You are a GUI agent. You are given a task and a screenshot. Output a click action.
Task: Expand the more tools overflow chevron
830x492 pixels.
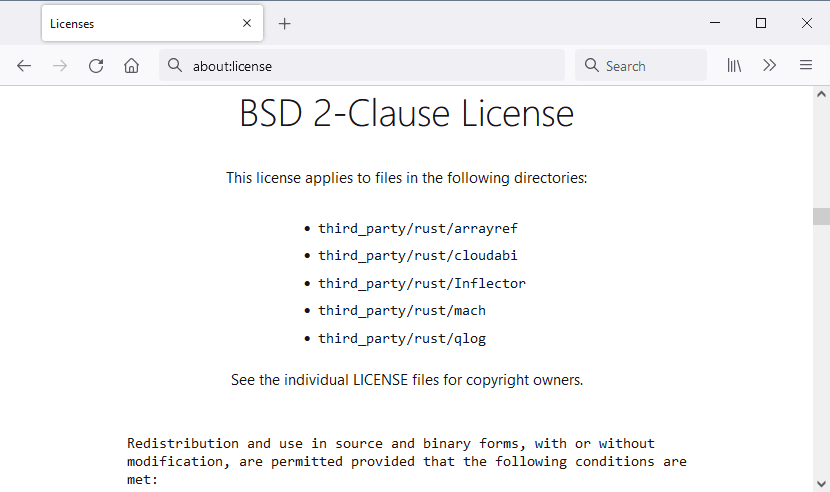pos(769,66)
